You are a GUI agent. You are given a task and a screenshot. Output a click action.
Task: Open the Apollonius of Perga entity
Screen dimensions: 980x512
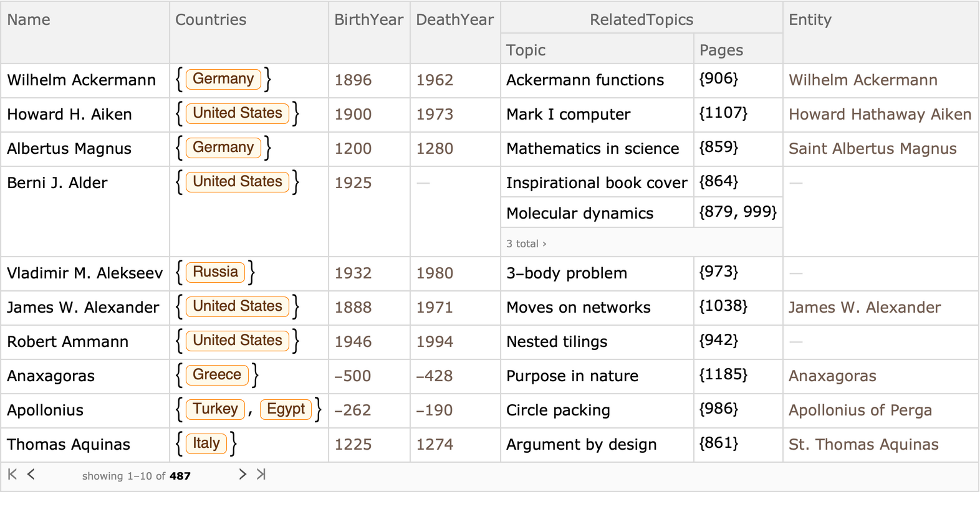(860, 410)
